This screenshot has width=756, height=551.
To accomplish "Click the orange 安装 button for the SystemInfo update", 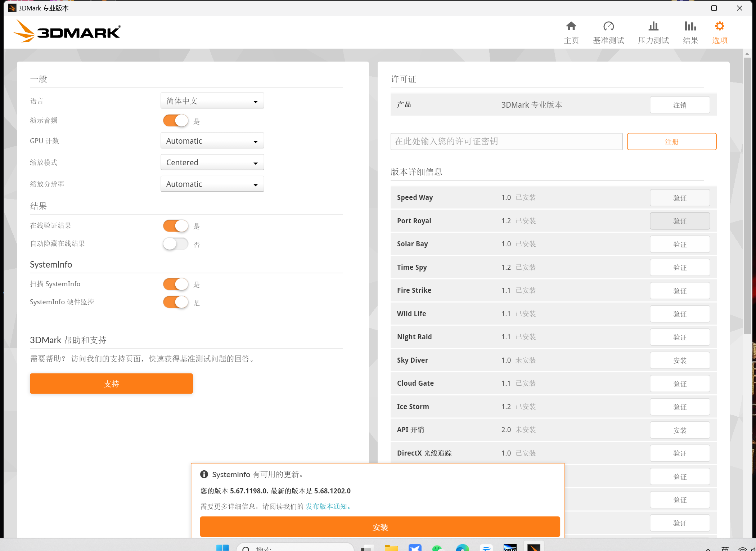I will click(380, 527).
